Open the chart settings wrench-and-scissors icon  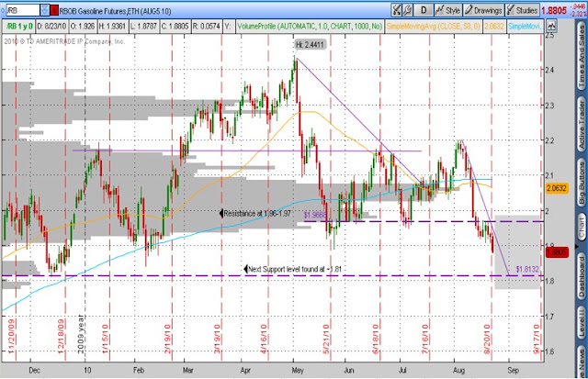(x=396, y=10)
